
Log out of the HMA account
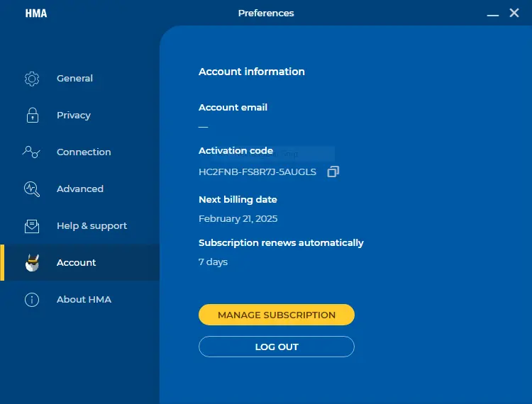(x=277, y=347)
